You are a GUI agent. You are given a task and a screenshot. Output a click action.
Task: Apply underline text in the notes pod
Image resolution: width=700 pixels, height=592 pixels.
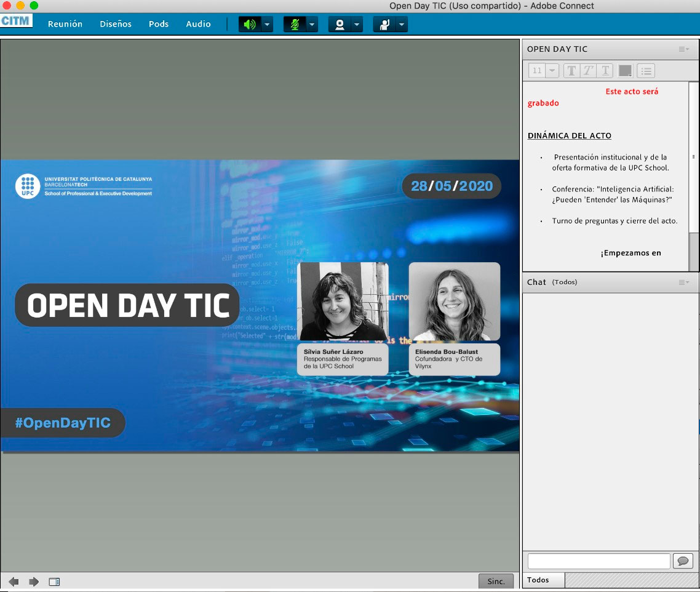click(x=606, y=71)
